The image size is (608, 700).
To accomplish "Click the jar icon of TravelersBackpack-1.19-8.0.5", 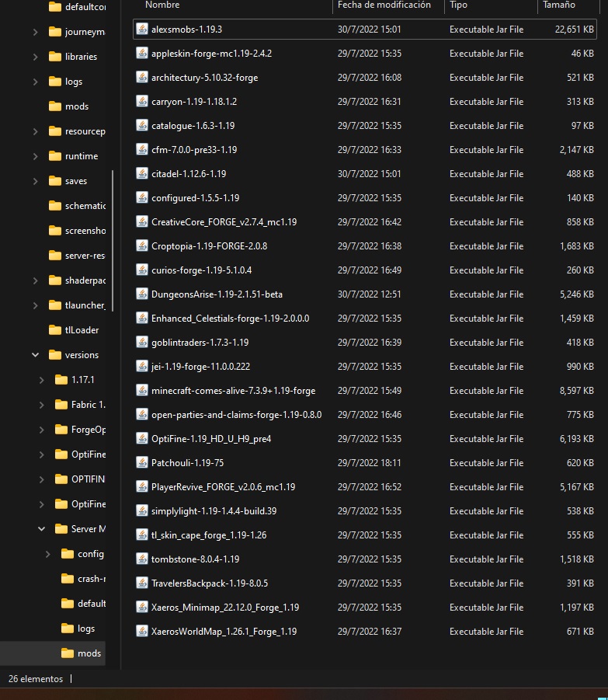I will pyautogui.click(x=142, y=583).
